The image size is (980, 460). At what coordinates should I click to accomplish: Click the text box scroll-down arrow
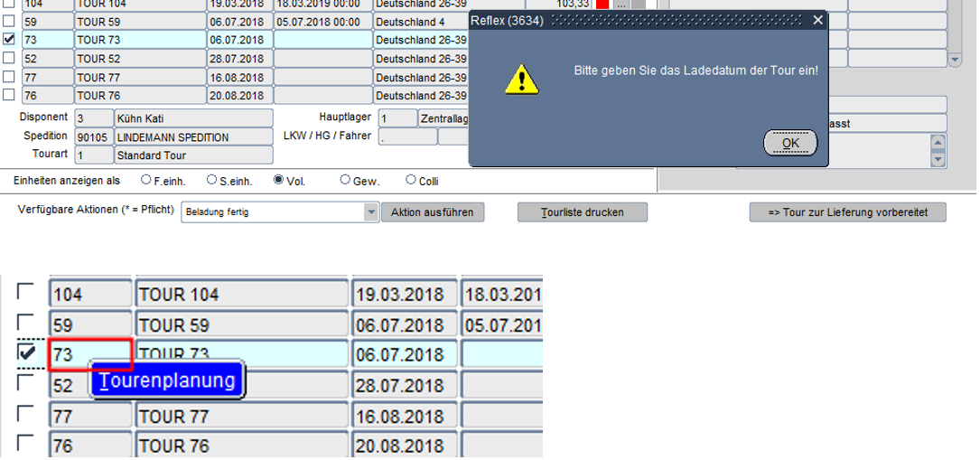pyautogui.click(x=938, y=159)
